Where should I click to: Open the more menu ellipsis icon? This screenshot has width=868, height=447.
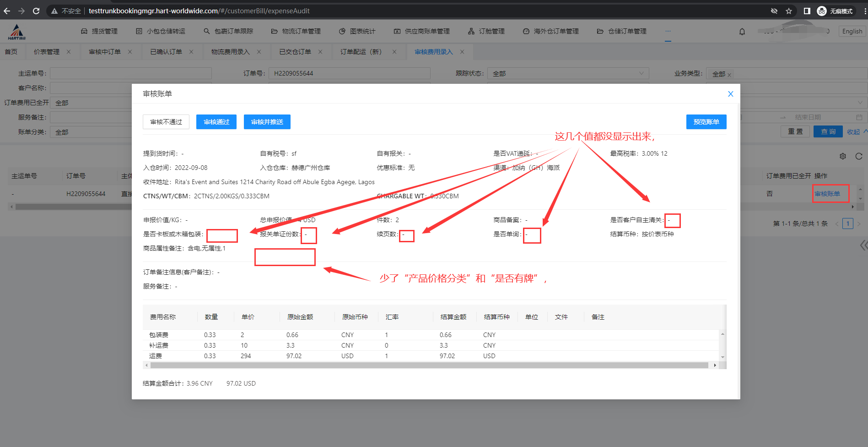[x=668, y=31]
